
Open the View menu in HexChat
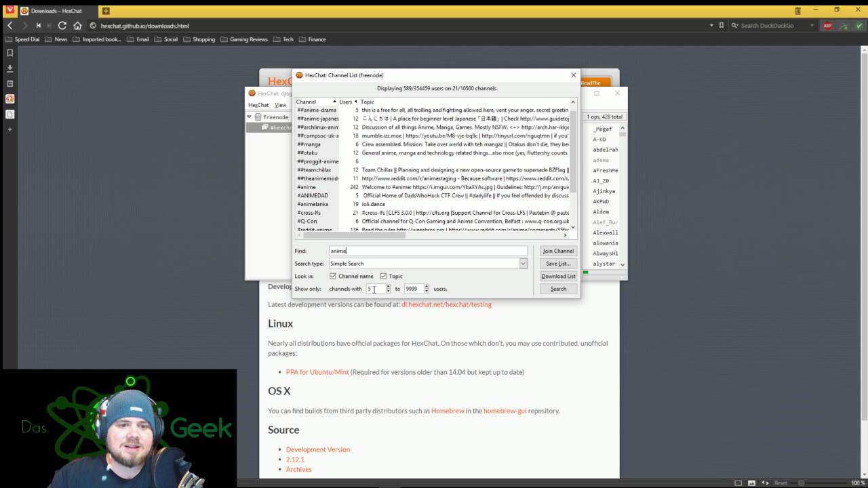click(280, 105)
